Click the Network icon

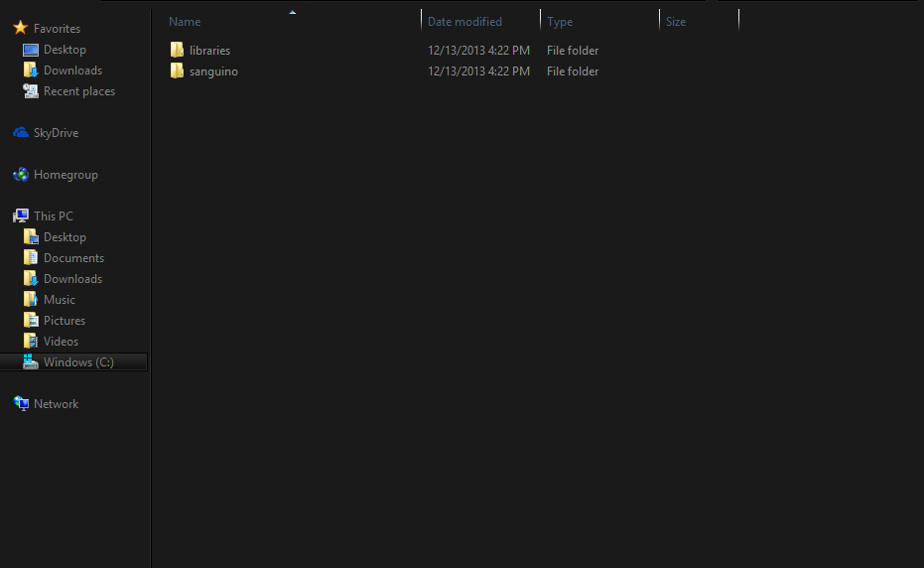click(21, 403)
